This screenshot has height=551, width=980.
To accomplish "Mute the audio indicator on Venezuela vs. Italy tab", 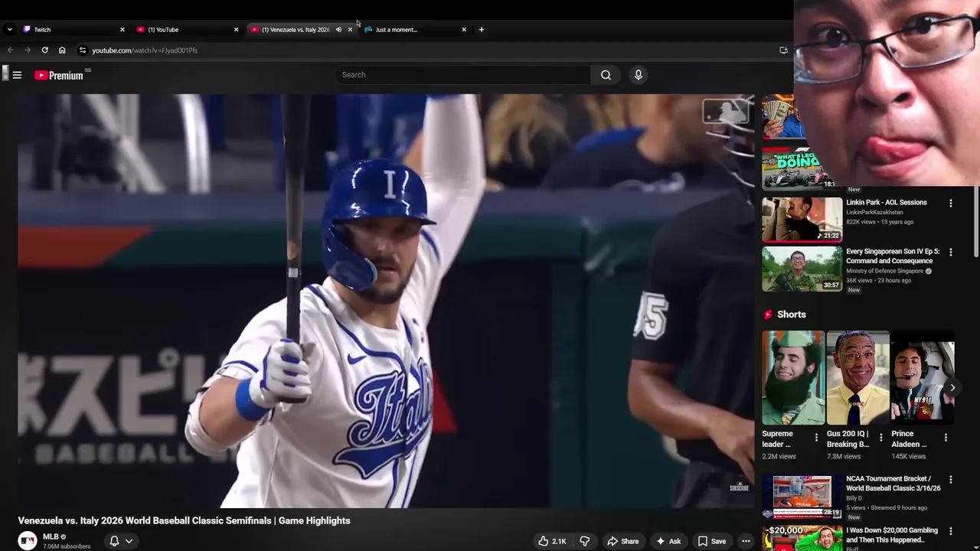I will pos(338,30).
